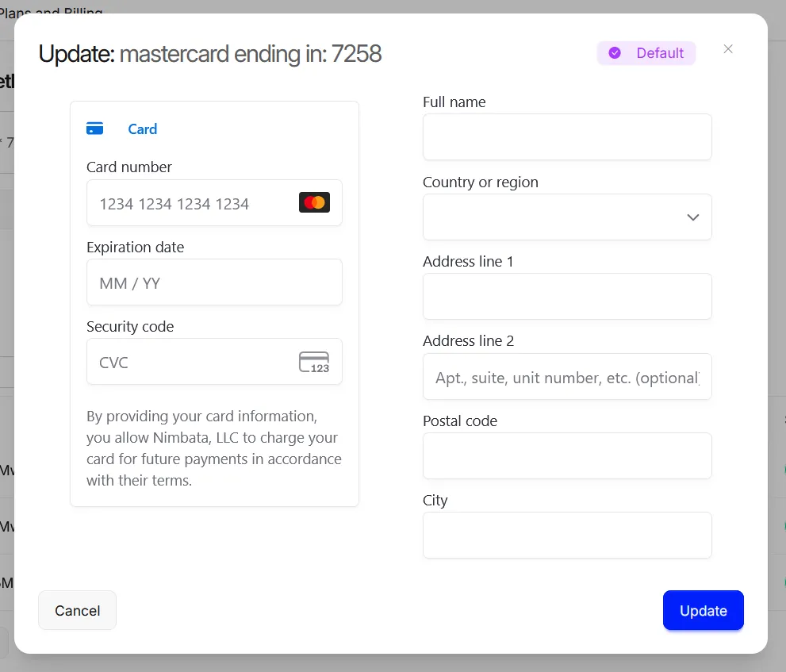786x672 pixels.
Task: Click the Nimbata, LLC terms disclaimer text
Action: [214, 448]
